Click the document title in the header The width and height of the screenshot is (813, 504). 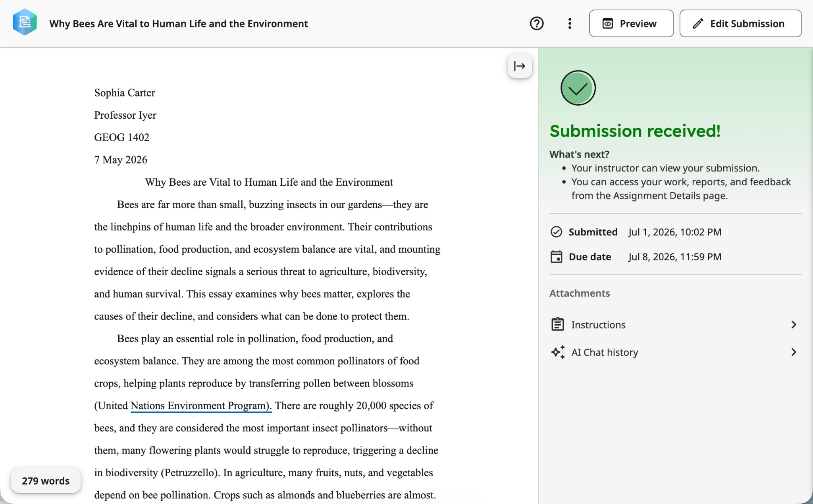point(179,23)
